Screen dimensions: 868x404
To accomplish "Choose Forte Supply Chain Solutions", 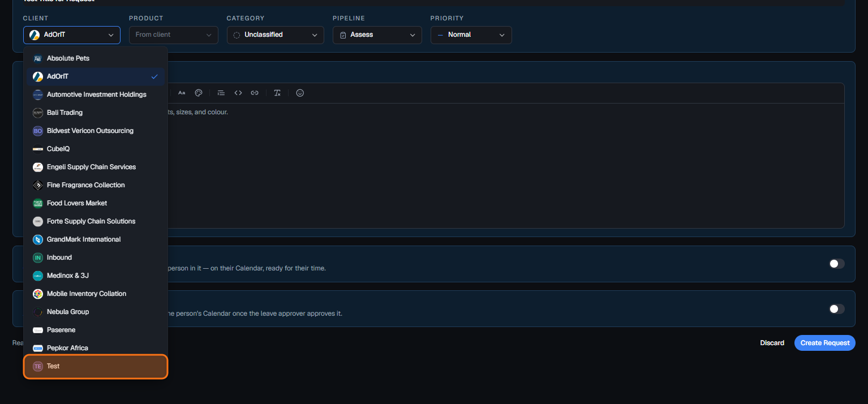I will (x=96, y=221).
